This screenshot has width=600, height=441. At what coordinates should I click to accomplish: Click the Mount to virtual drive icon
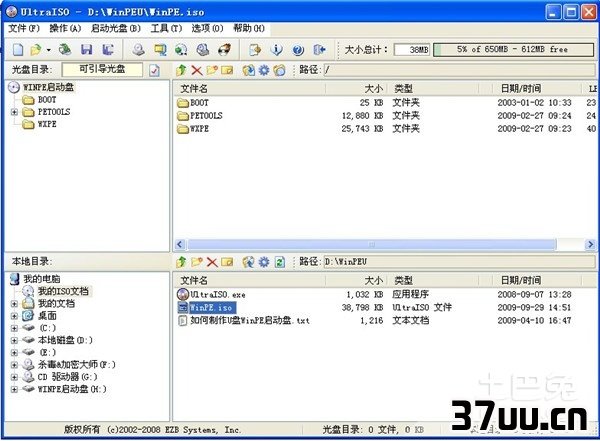203,49
